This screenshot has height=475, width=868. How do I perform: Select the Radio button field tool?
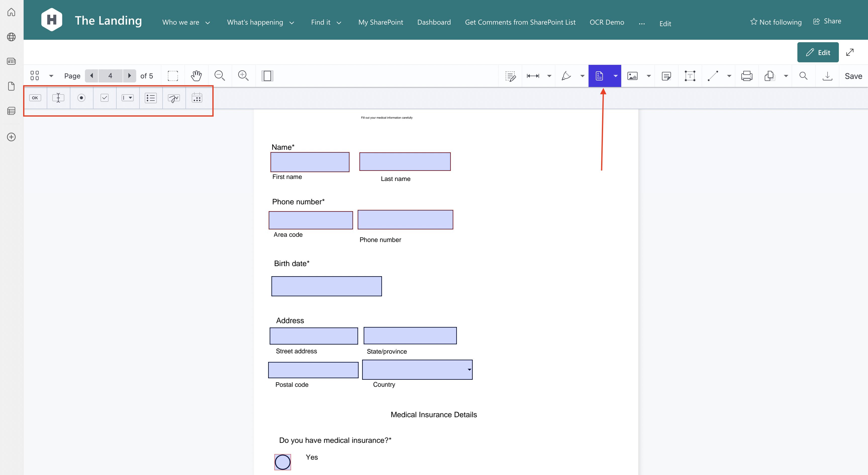click(81, 98)
